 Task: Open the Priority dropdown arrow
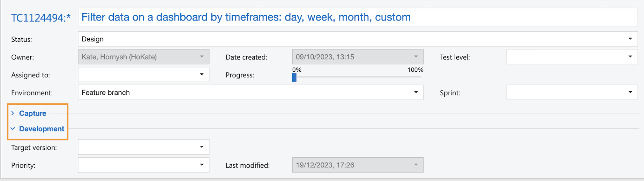202,165
